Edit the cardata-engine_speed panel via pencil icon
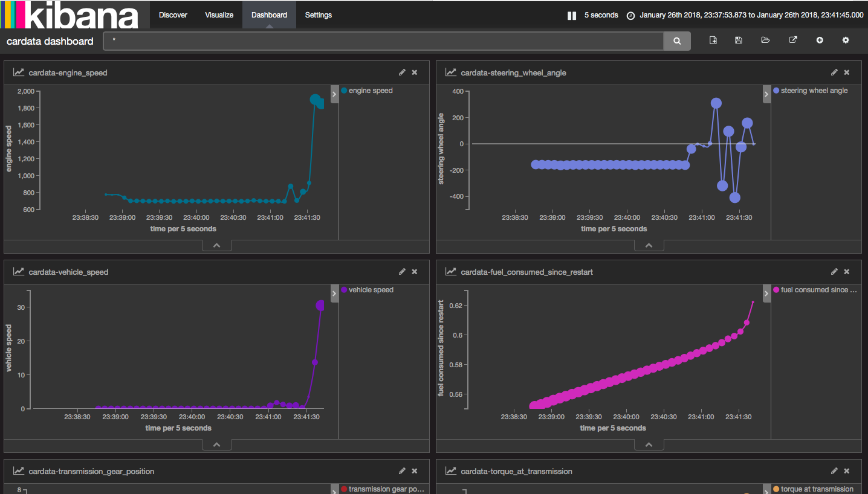 tap(402, 72)
